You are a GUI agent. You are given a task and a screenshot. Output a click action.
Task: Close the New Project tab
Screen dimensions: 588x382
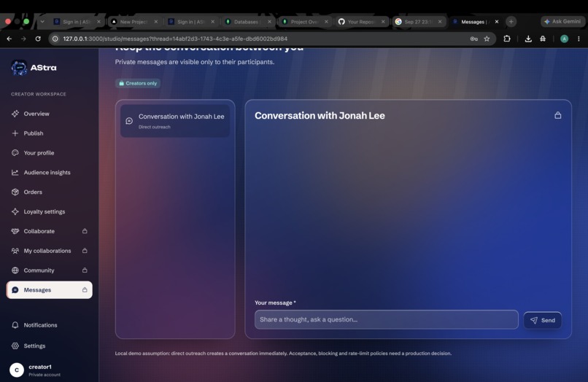tap(155, 22)
